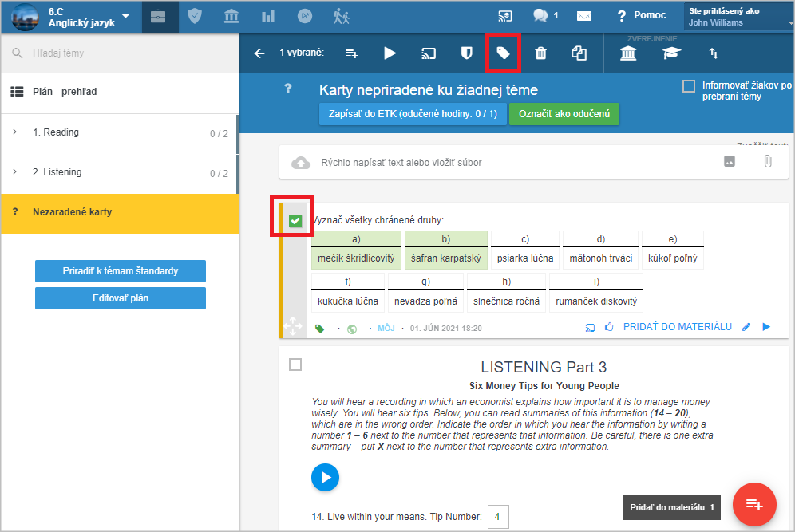Image resolution: width=795 pixels, height=532 pixels.
Task: Publish to students graduation cap icon
Action: point(671,53)
